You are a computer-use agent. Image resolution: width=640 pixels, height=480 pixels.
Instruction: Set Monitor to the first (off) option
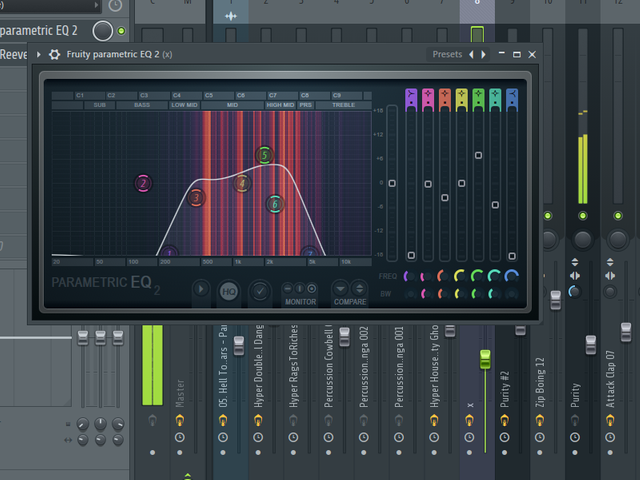point(288,289)
